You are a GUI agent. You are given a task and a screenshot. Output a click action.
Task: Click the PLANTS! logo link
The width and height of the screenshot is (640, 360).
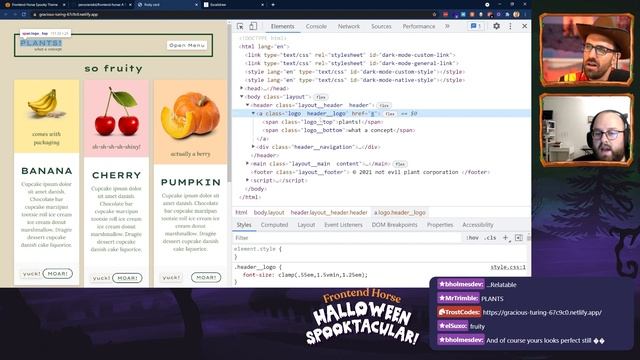point(41,43)
